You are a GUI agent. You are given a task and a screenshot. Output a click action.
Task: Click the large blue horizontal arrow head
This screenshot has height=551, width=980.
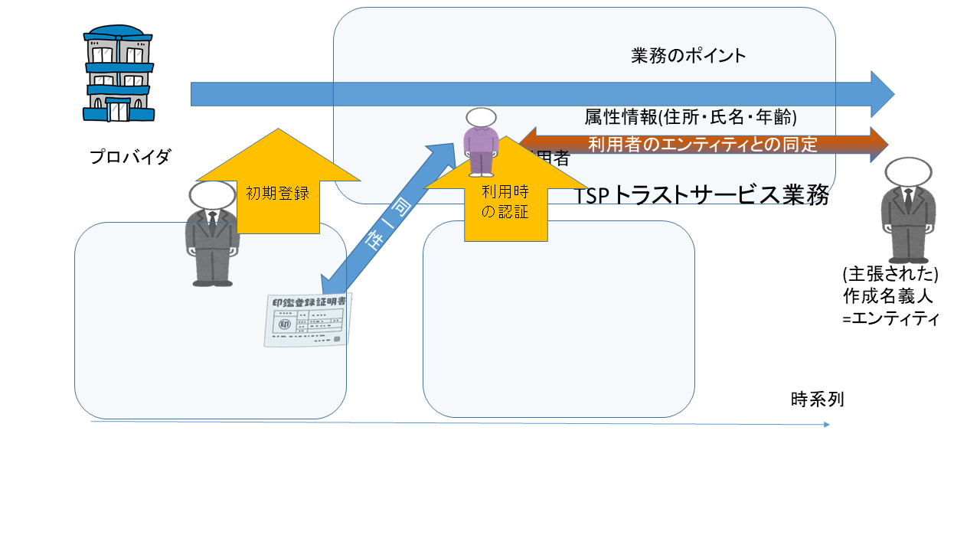click(882, 94)
